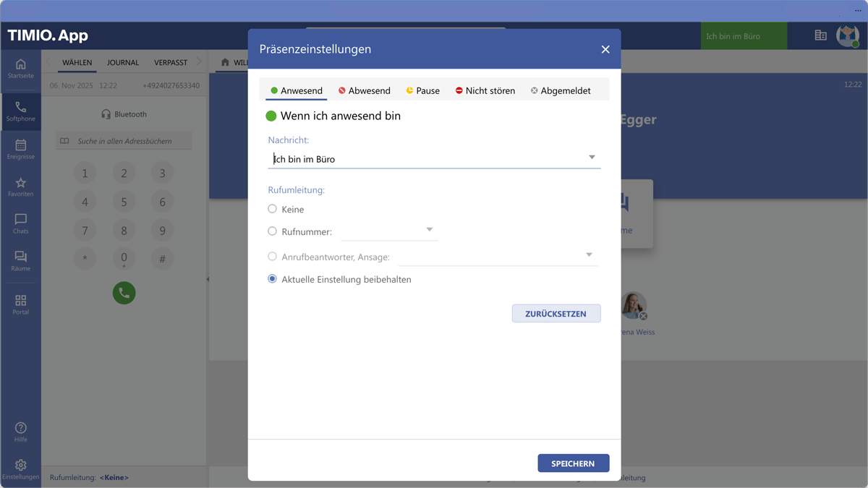Select the Rufnummer forwarding option
868x488 pixels.
(273, 233)
